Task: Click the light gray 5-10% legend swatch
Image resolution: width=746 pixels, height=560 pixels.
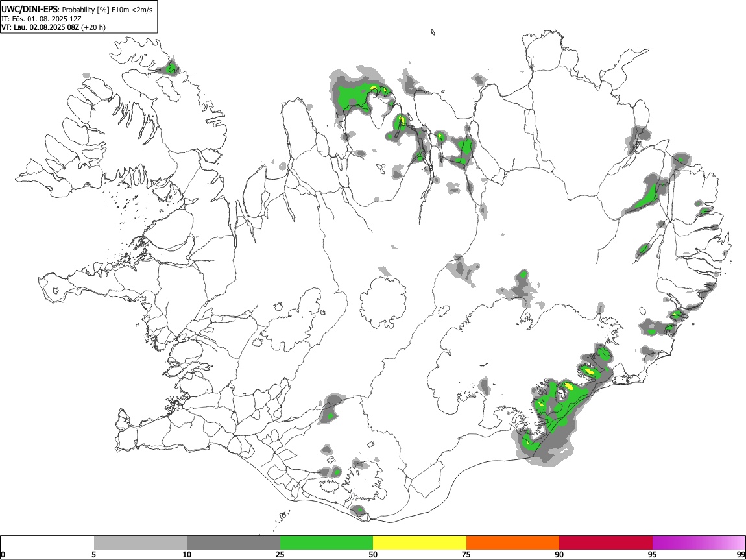Action: (x=140, y=542)
